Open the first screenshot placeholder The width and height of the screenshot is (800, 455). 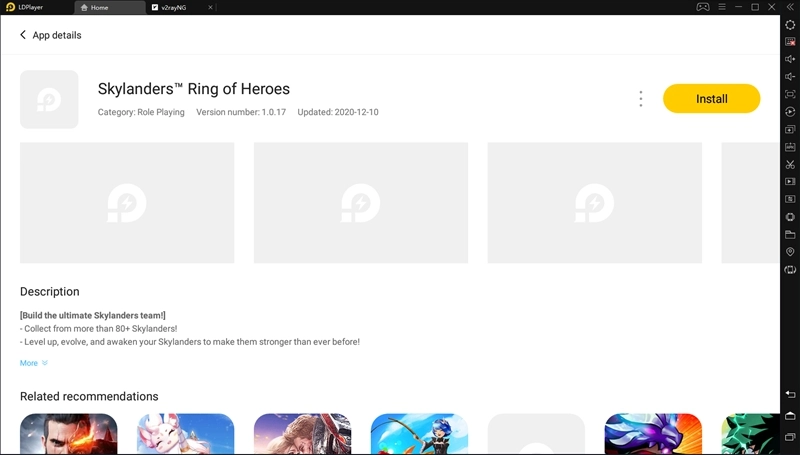(127, 203)
